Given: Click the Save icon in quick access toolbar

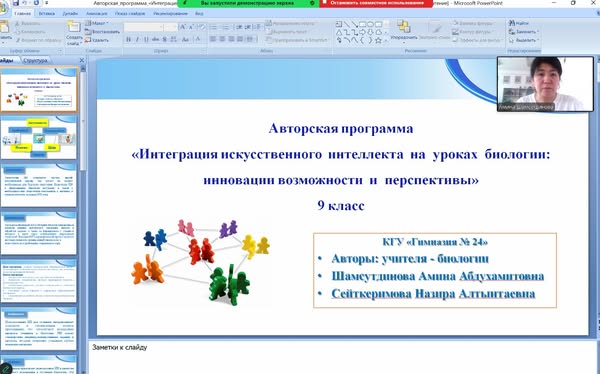Looking at the screenshot, I should 16,3.
